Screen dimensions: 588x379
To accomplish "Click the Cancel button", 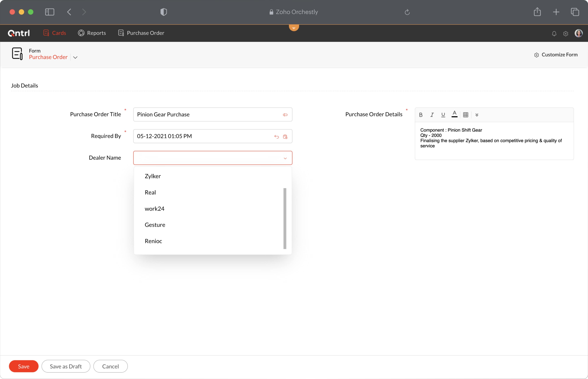I will point(110,366).
